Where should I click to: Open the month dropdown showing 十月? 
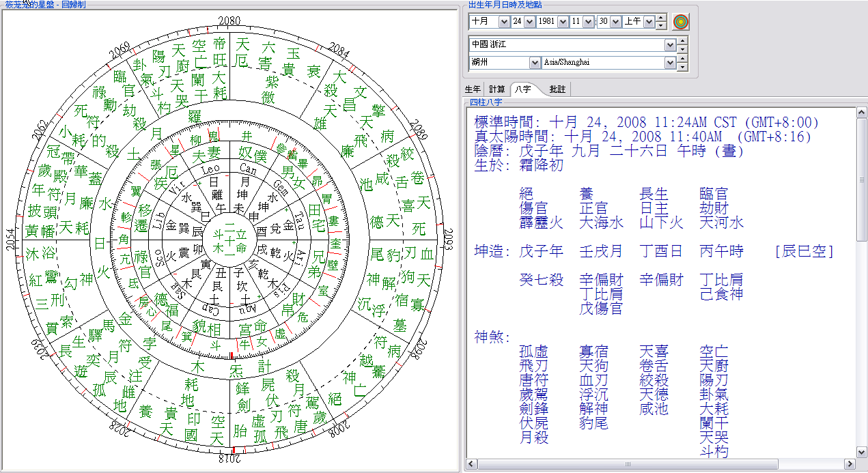coord(504,22)
